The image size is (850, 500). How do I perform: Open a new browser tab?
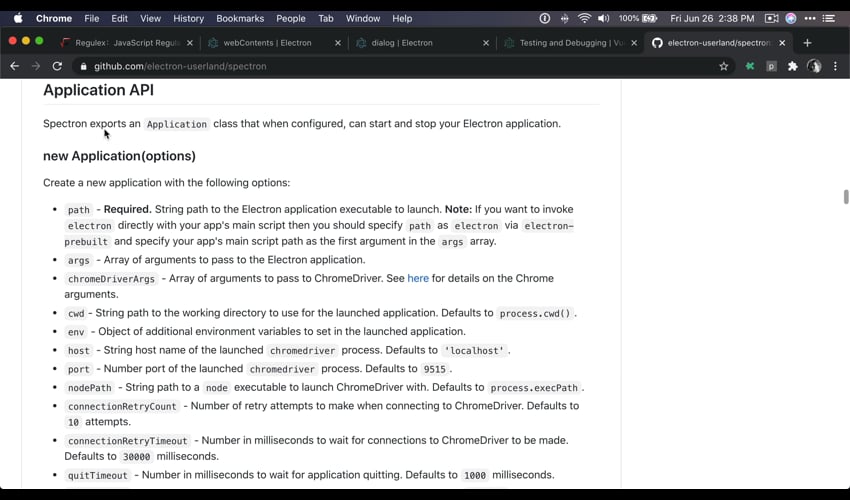coord(807,43)
